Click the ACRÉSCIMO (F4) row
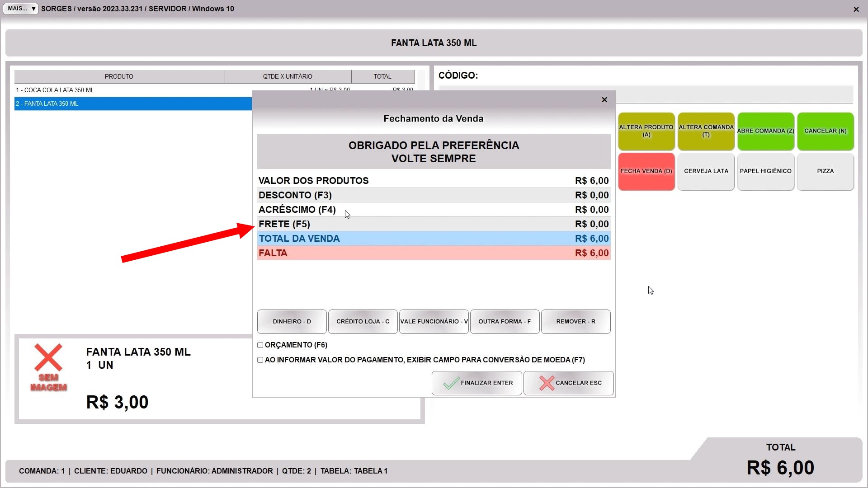Image resolution: width=868 pixels, height=488 pixels. point(434,210)
